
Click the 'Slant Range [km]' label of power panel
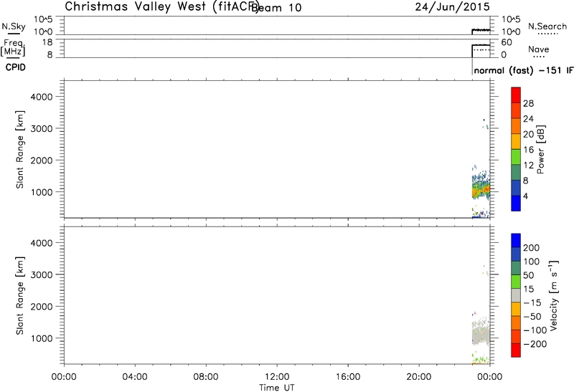[x=20, y=150]
